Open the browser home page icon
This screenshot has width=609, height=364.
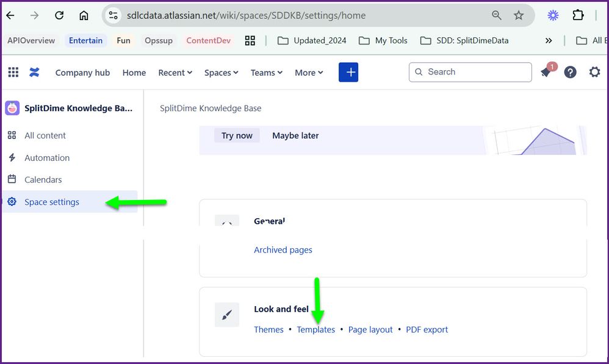[x=84, y=15]
